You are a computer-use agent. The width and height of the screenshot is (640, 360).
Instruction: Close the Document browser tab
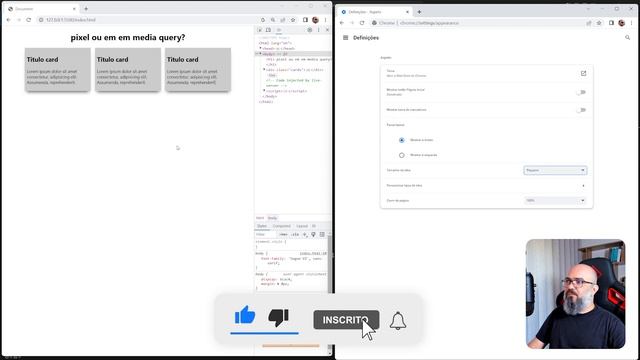coord(74,9)
